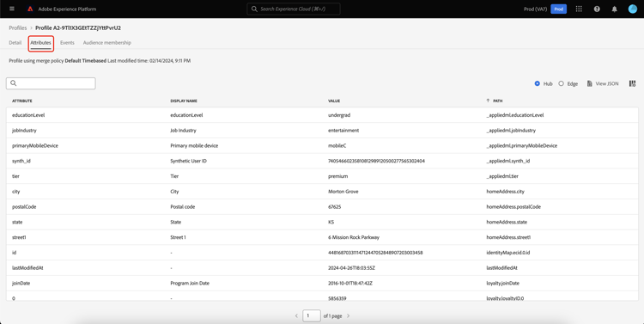Focus the Search Experience Cloud field
This screenshot has width=644, height=324.
pos(294,9)
